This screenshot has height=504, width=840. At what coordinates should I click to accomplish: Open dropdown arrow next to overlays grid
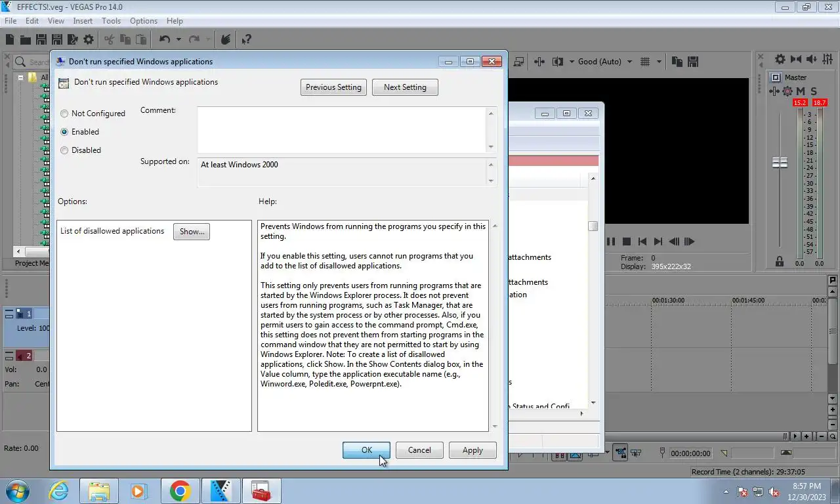659,62
